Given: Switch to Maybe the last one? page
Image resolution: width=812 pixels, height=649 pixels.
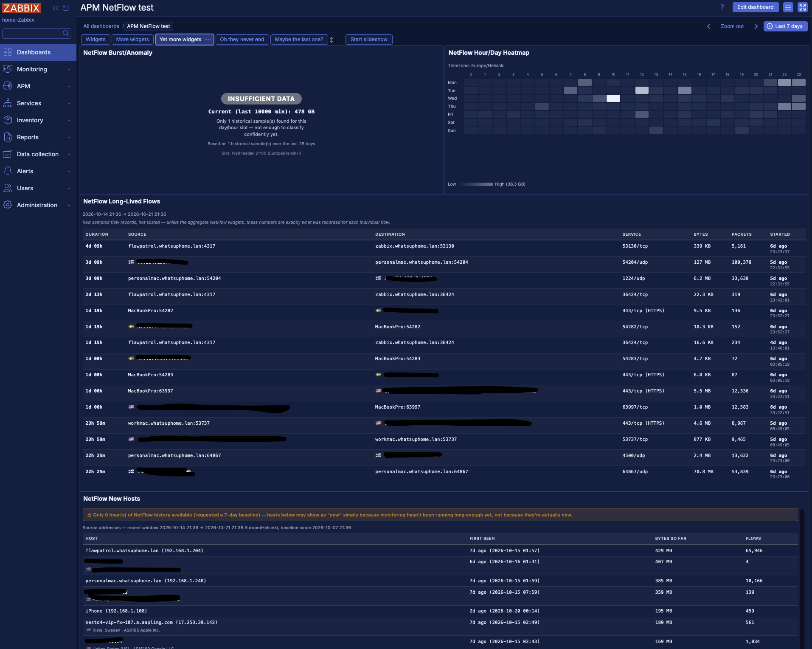Looking at the screenshot, I should pyautogui.click(x=299, y=40).
